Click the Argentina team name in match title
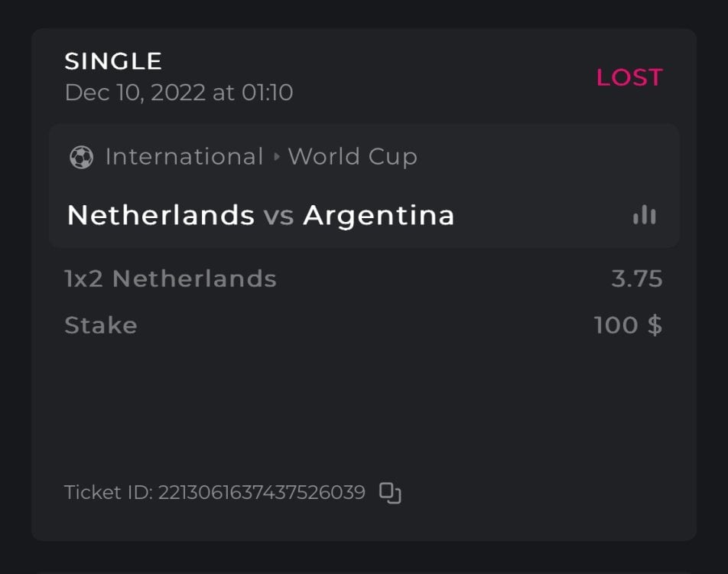Image resolution: width=728 pixels, height=574 pixels. pos(379,216)
